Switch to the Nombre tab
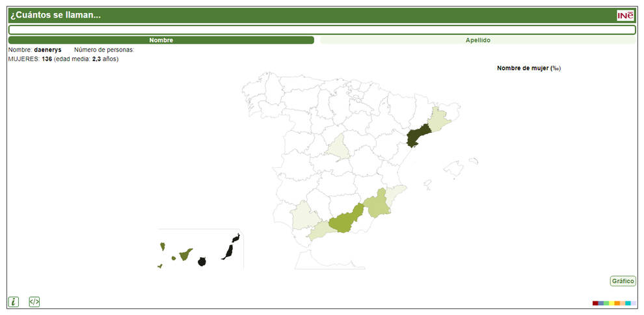 (161, 40)
